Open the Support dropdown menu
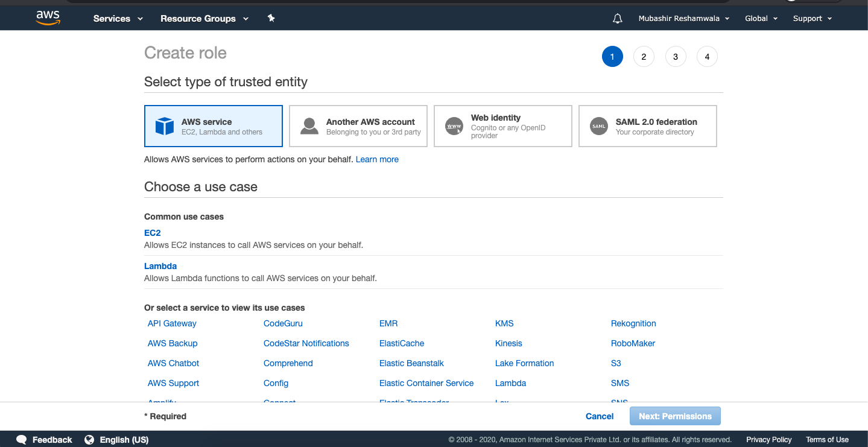The image size is (868, 447). coord(813,19)
